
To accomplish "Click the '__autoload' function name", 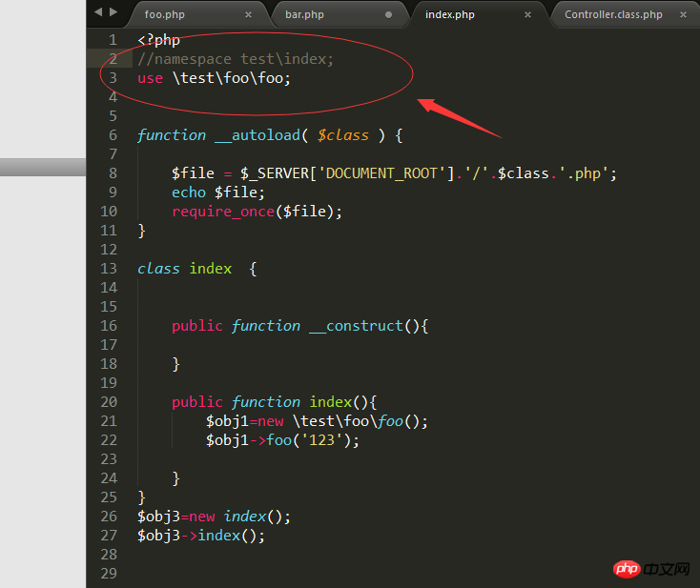I will click(x=257, y=135).
